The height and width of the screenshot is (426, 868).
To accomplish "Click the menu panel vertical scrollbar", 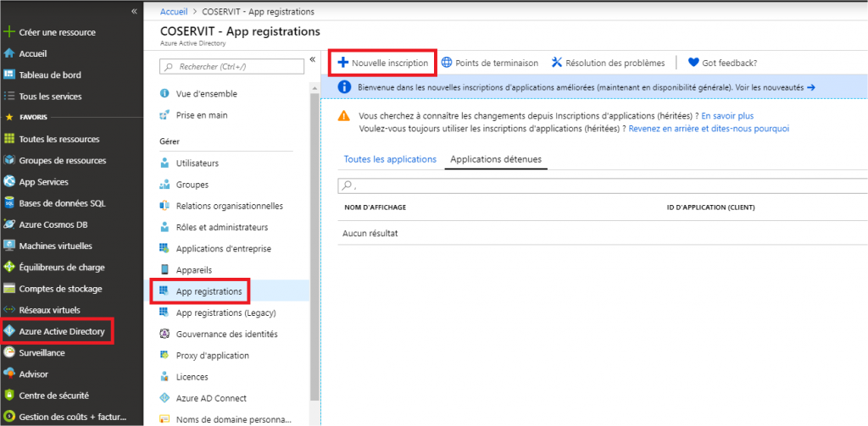I will (314, 247).
